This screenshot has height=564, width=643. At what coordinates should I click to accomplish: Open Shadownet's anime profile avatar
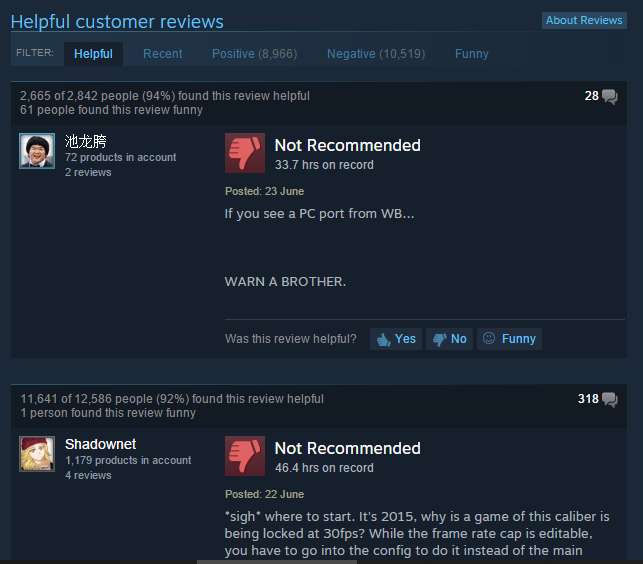37,454
